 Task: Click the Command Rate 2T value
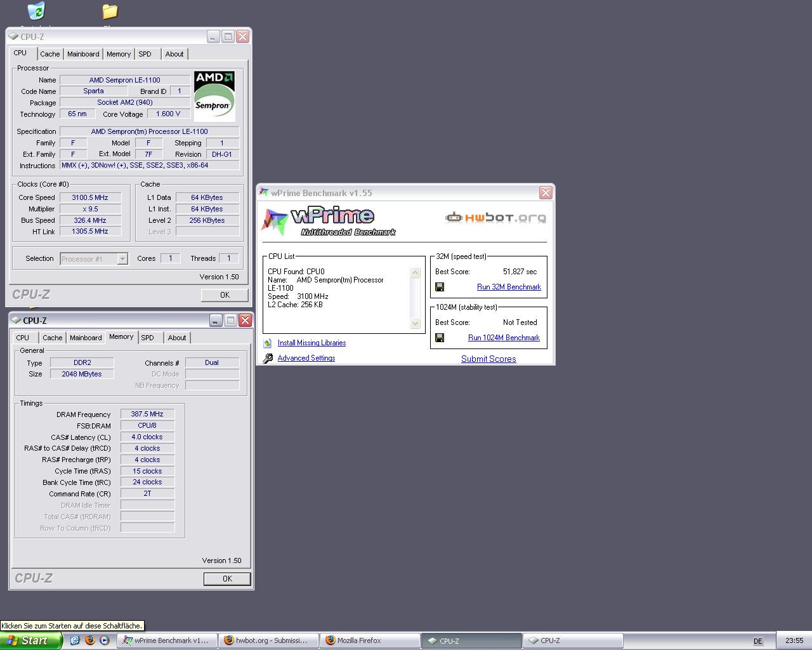click(x=147, y=493)
